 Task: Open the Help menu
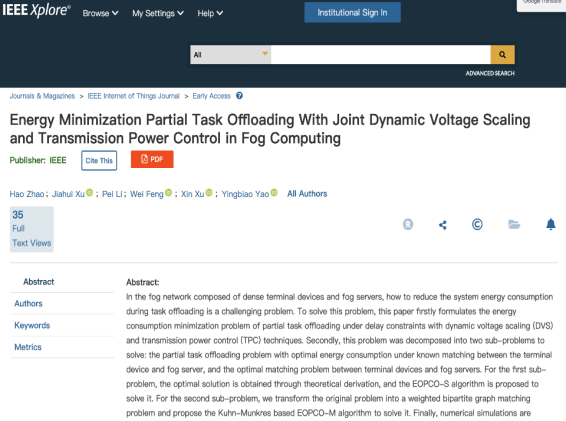point(210,13)
